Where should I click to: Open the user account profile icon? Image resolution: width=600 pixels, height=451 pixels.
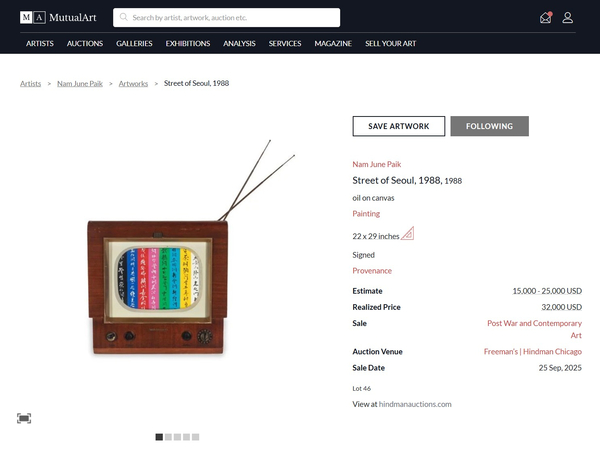567,18
